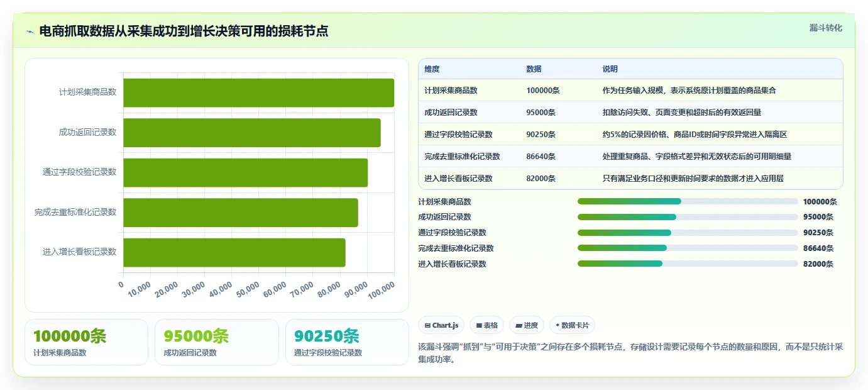Click the 86640条 value beside the progress bar

pyautogui.click(x=818, y=248)
